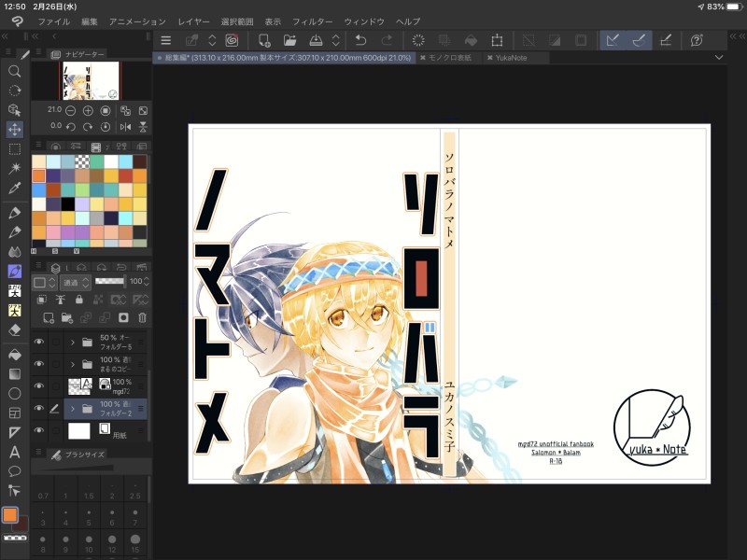This screenshot has width=747, height=560.
Task: Select brush size 15 preset
Action: [135, 542]
